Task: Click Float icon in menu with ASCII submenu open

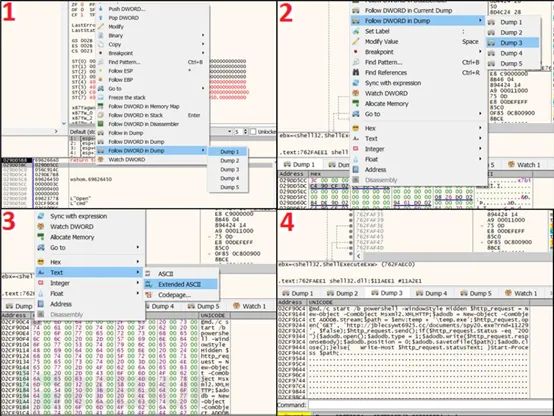Action: click(x=41, y=293)
